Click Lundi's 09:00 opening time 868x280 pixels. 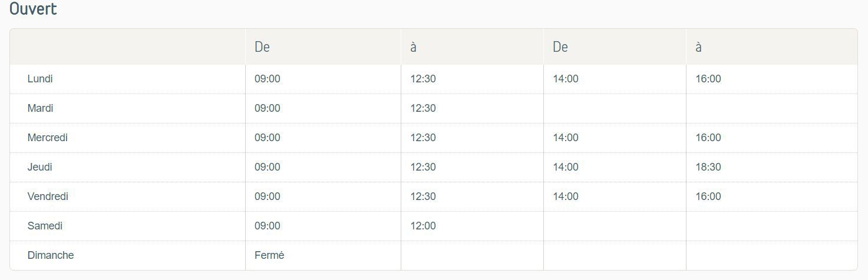[x=268, y=79]
